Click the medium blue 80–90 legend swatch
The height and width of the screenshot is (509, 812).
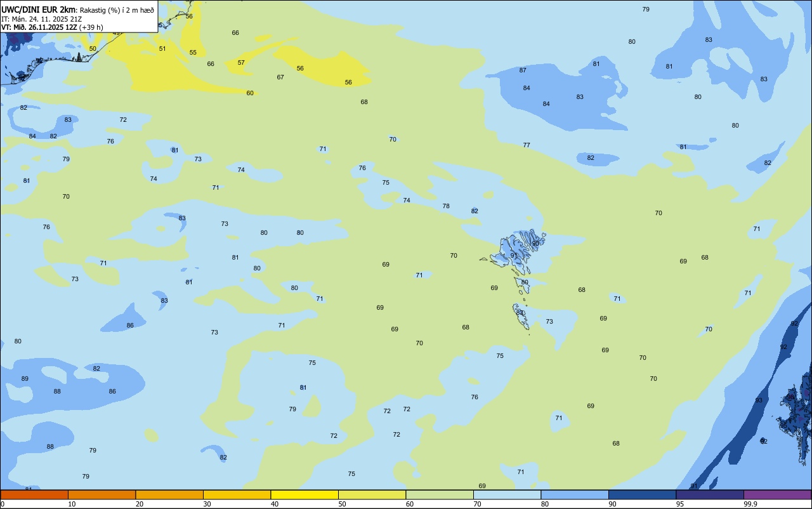(x=575, y=494)
